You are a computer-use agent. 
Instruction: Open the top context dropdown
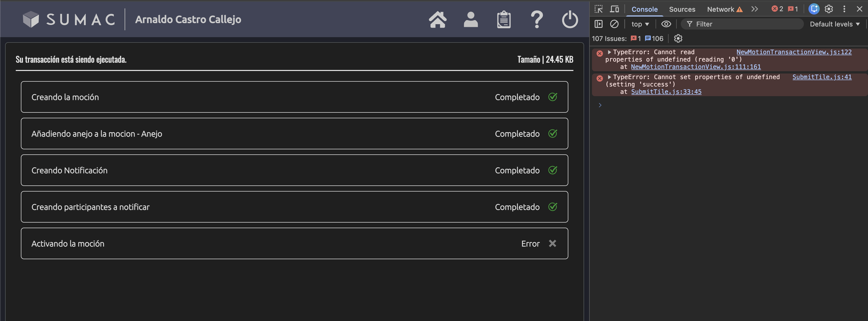(640, 24)
